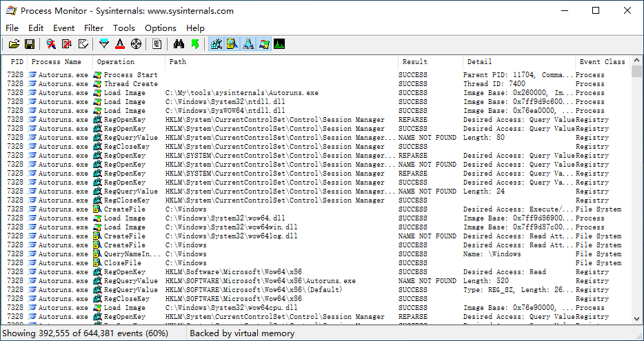Click the C:\Windows\System32\wow64.dll path
The height and width of the screenshot is (341, 644).
click(225, 218)
